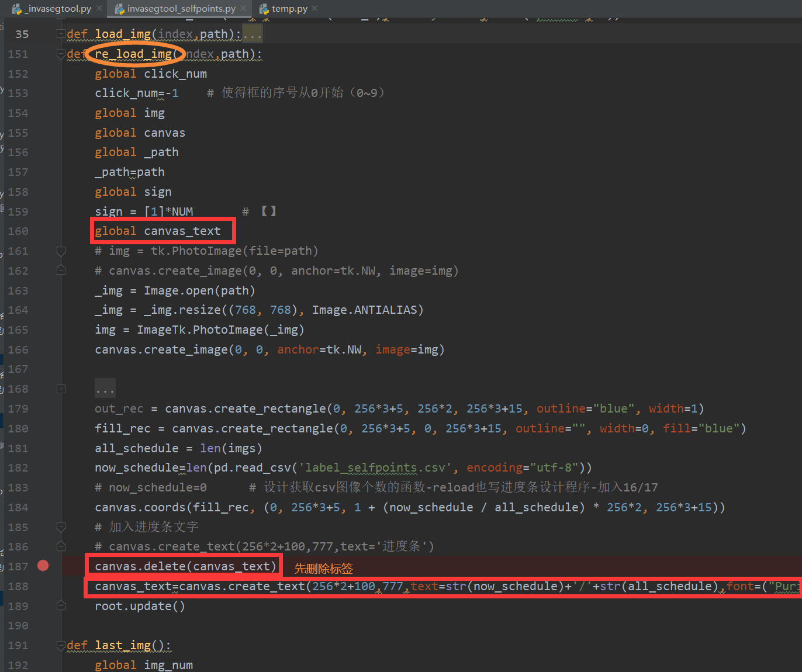802x672 pixels.
Task: Click the Python file icon on _invasegtool.py tab
Action: (x=17, y=9)
